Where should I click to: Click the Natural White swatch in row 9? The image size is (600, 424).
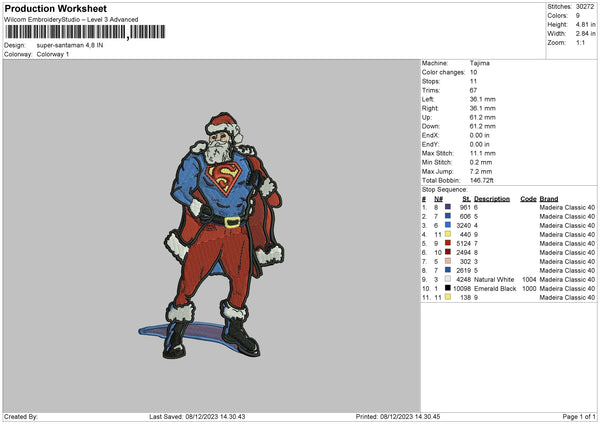pyautogui.click(x=448, y=279)
